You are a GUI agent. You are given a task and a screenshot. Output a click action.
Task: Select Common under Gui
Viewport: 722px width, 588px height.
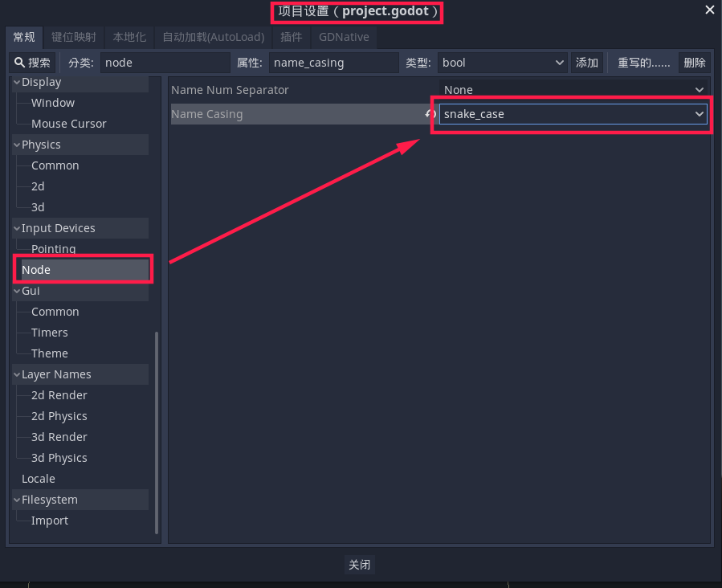point(55,312)
